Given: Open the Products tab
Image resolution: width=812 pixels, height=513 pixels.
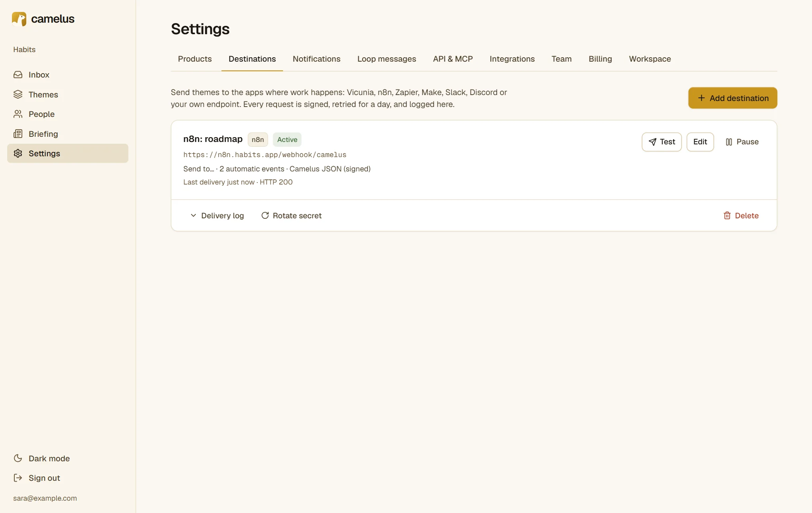Looking at the screenshot, I should [195, 59].
